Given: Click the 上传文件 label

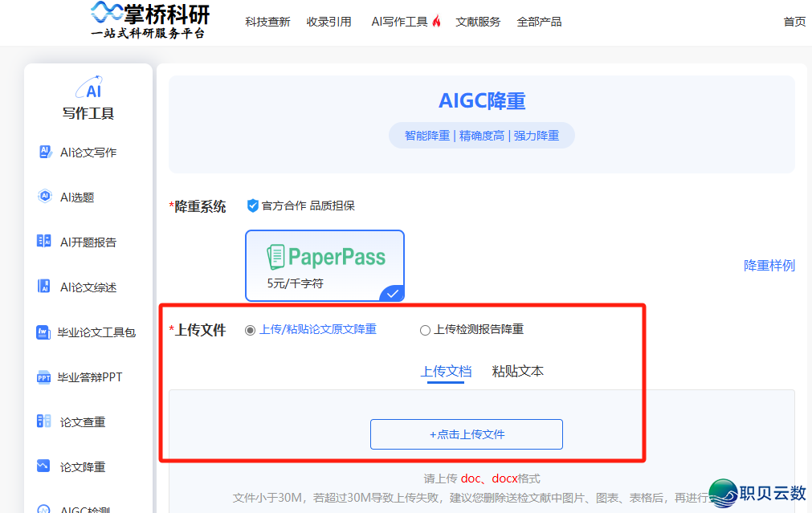Looking at the screenshot, I should [x=201, y=330].
